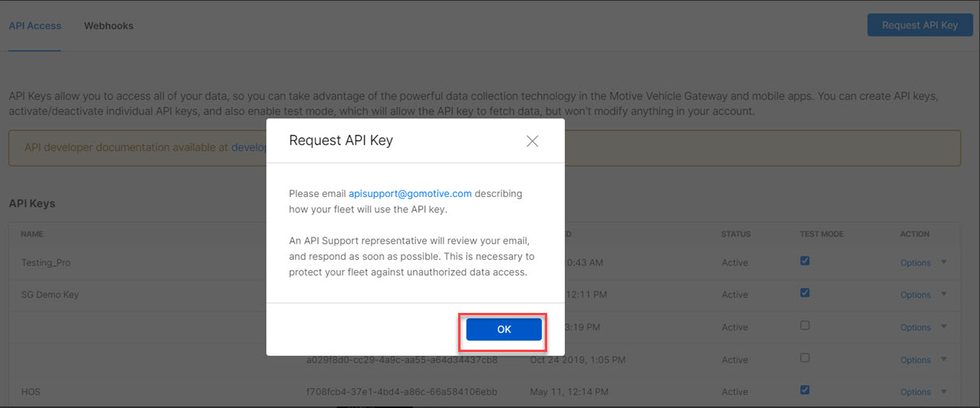Image resolution: width=980 pixels, height=408 pixels.
Task: Open the apisupport@gomotive.com email link
Action: (x=410, y=194)
